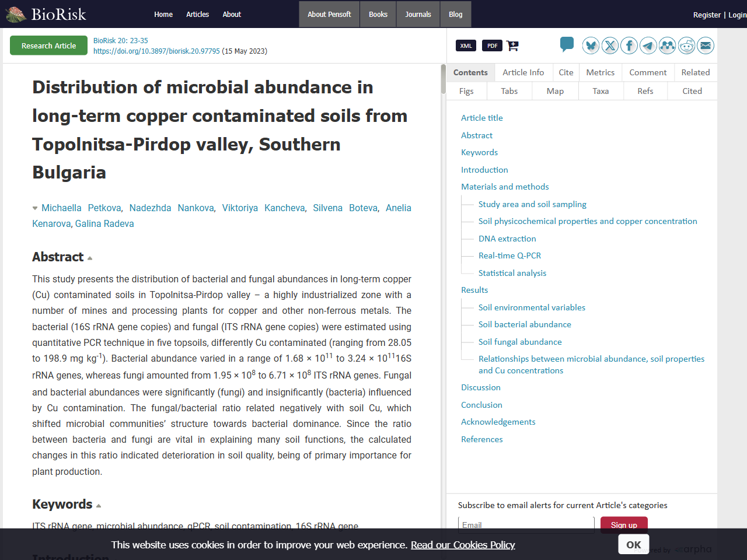Jump to Results in contents

tap(474, 290)
